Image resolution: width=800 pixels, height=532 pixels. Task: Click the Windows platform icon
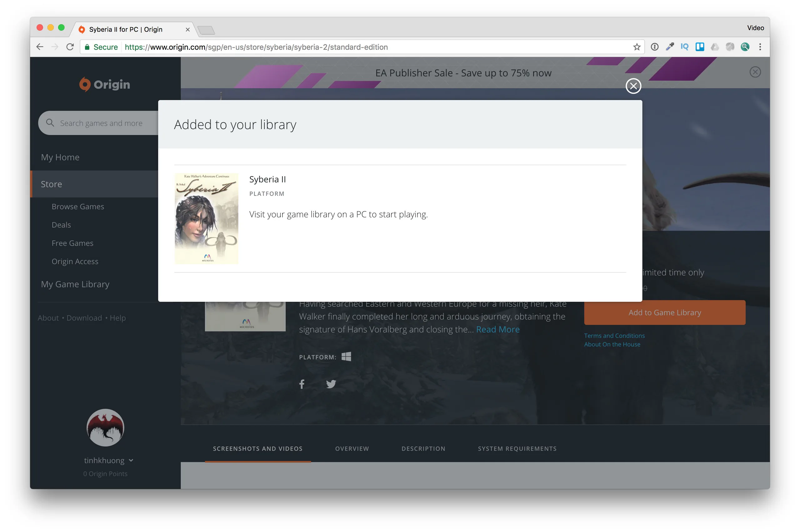(x=346, y=356)
